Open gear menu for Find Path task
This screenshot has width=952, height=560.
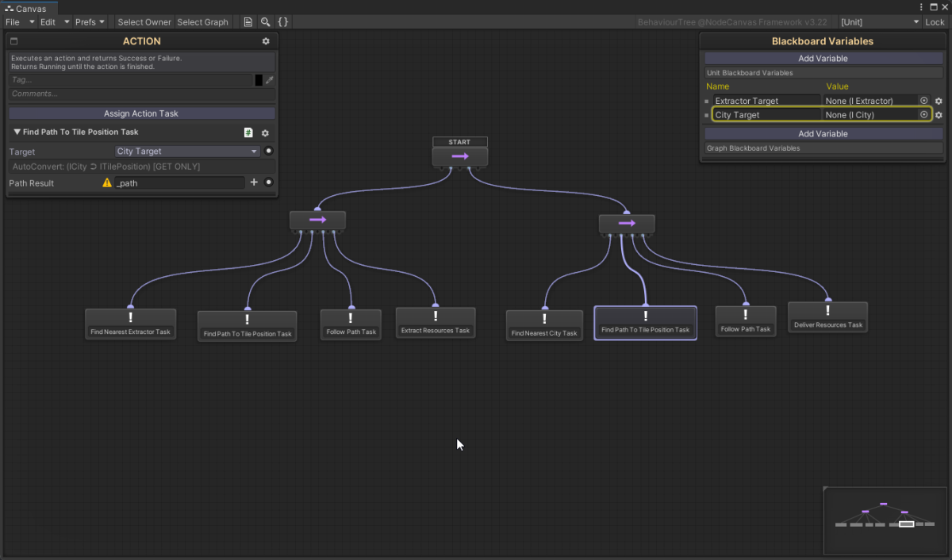(x=266, y=133)
